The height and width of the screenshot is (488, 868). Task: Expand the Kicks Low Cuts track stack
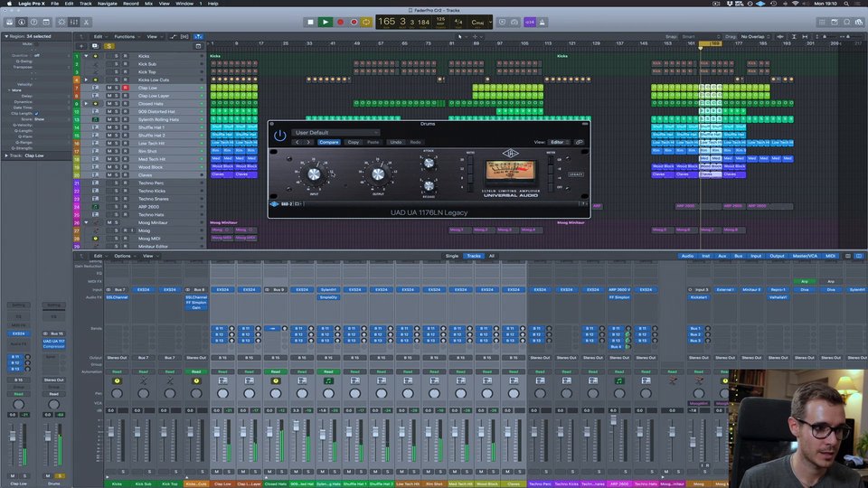click(x=86, y=80)
